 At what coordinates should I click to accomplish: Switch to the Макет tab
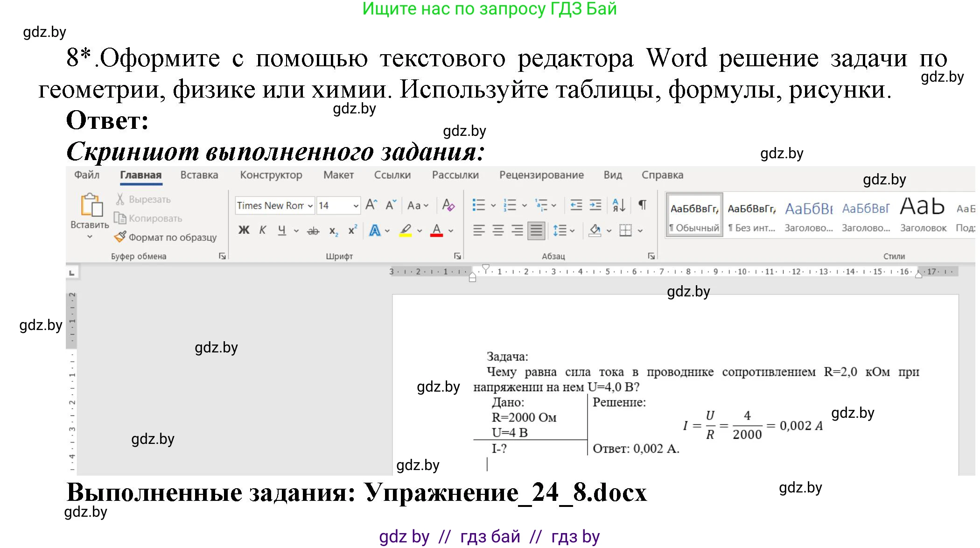(338, 175)
